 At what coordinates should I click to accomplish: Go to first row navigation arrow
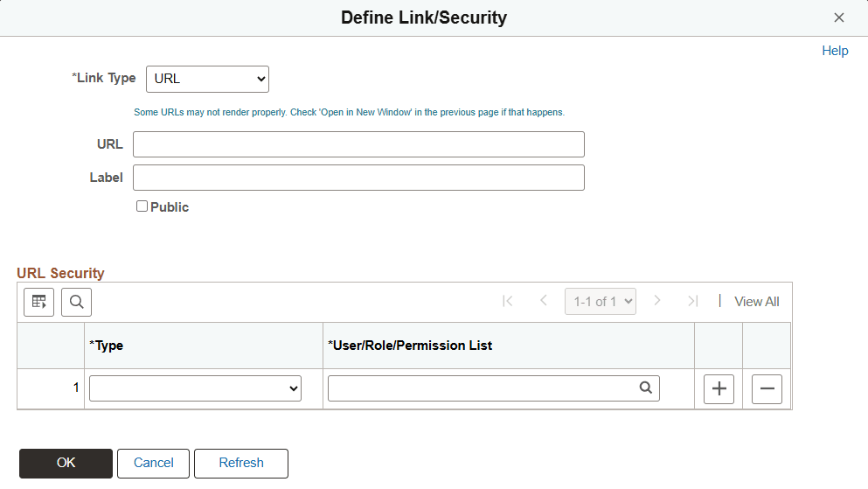pyautogui.click(x=508, y=301)
